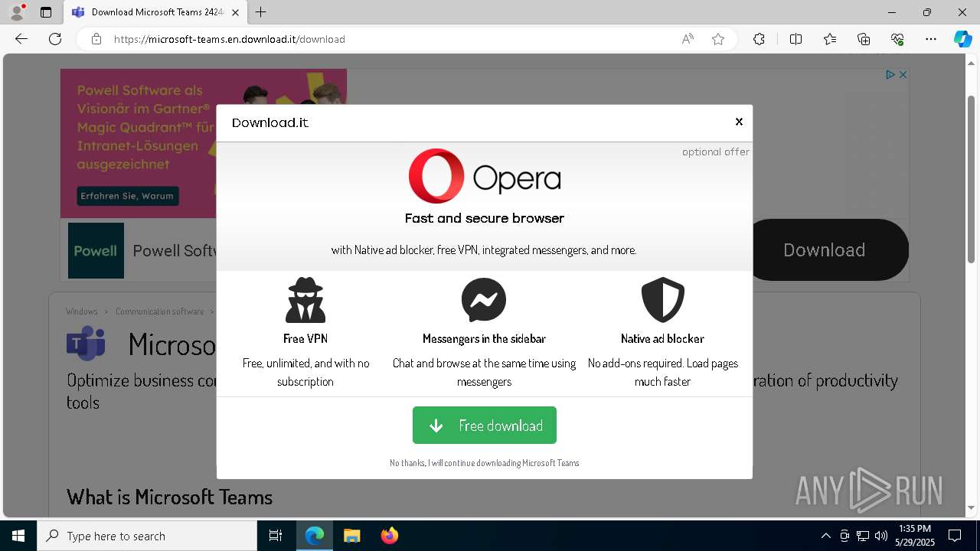
Task: Open Browser essentials
Action: point(897,39)
